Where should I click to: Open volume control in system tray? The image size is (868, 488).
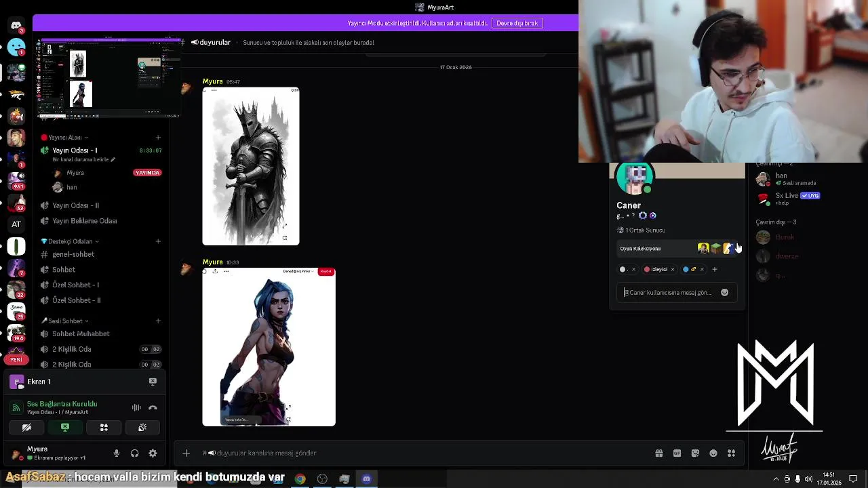pos(808,479)
